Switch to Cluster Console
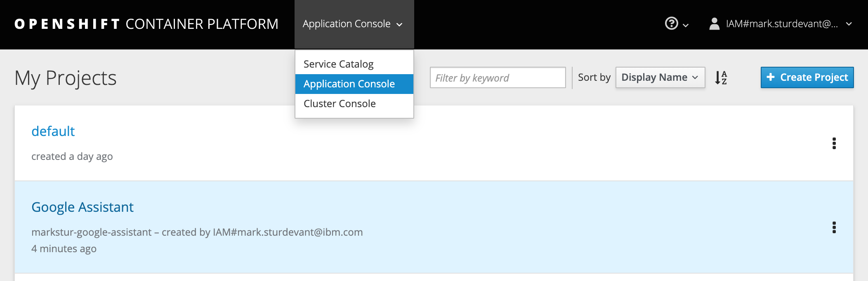 point(354,104)
